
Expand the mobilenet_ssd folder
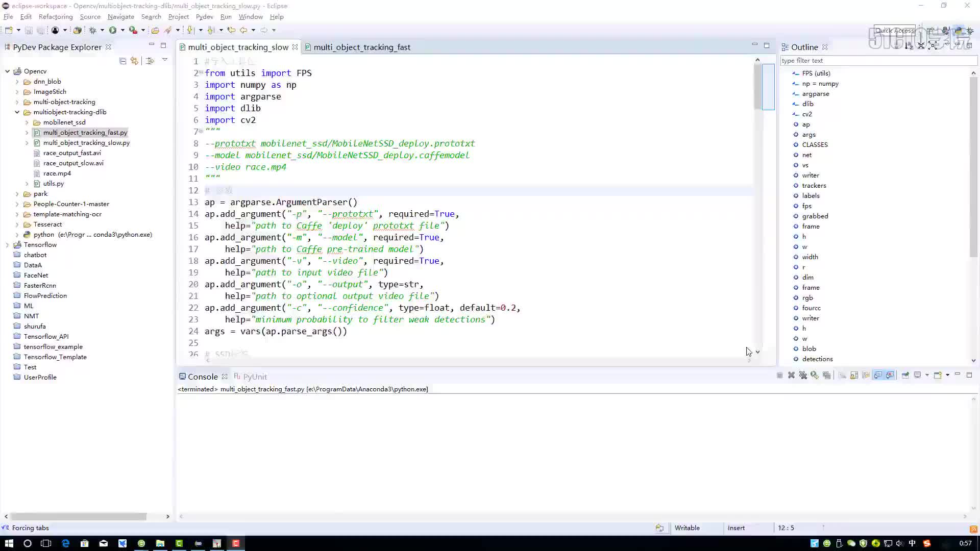pos(27,122)
